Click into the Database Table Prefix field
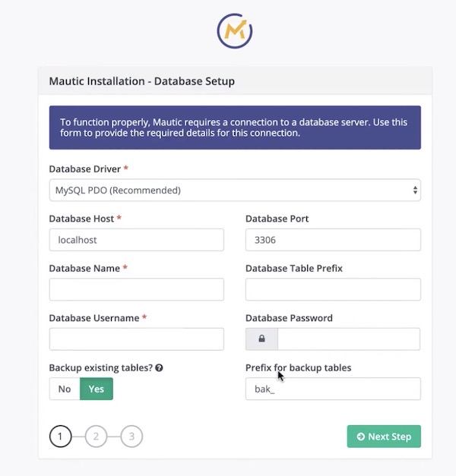Viewport: 456px width, 476px height. [x=333, y=289]
